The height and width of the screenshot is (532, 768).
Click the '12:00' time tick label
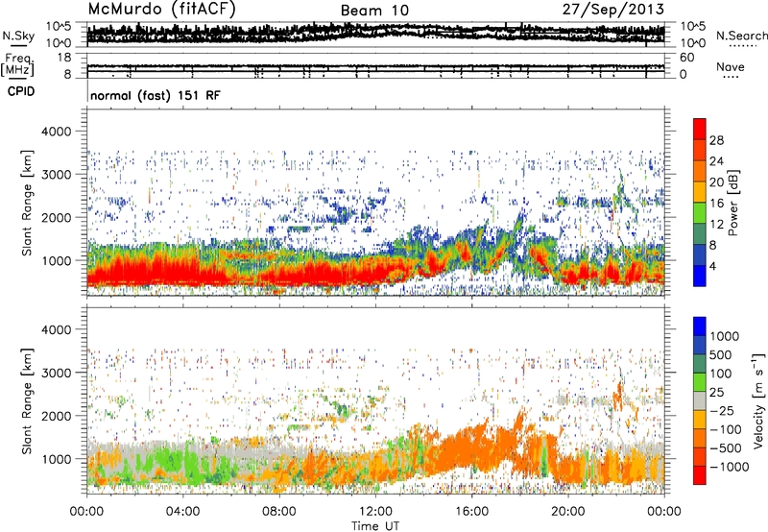375,512
